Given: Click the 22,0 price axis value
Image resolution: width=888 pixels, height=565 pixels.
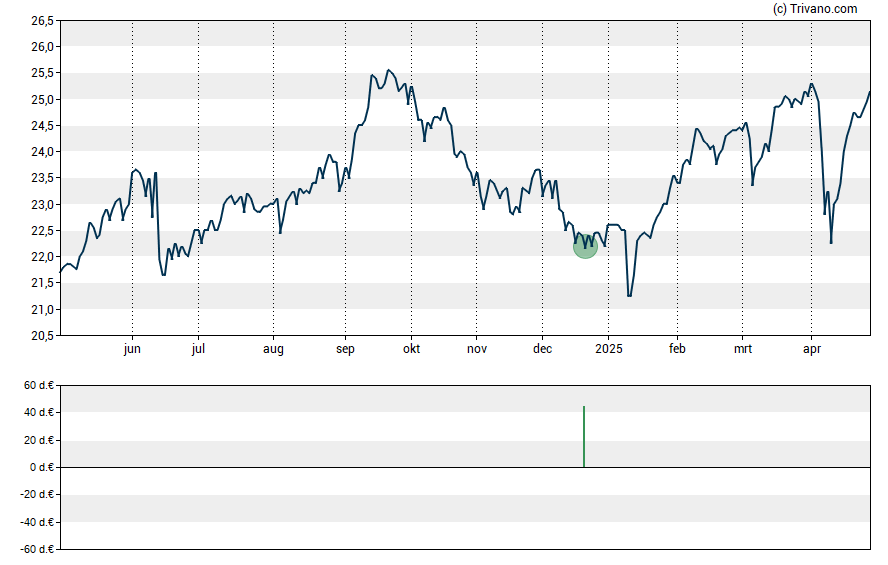Looking at the screenshot, I should (42, 257).
